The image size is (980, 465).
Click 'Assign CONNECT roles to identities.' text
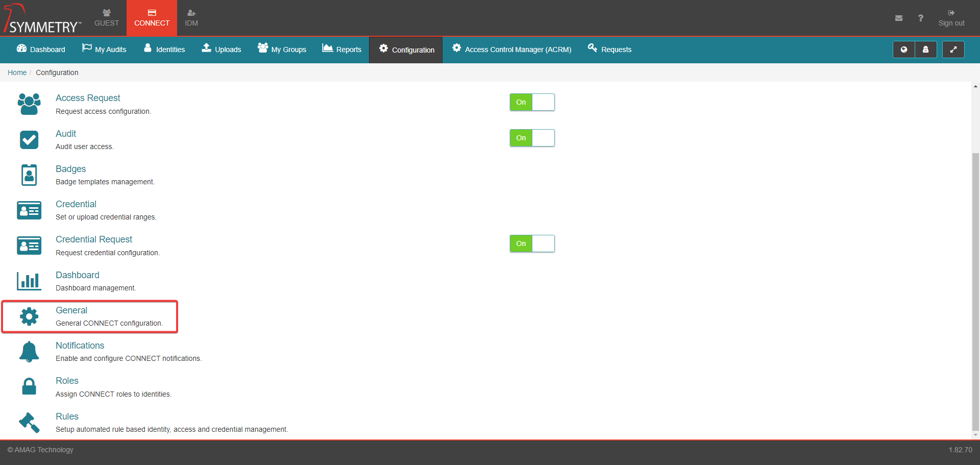click(x=113, y=394)
